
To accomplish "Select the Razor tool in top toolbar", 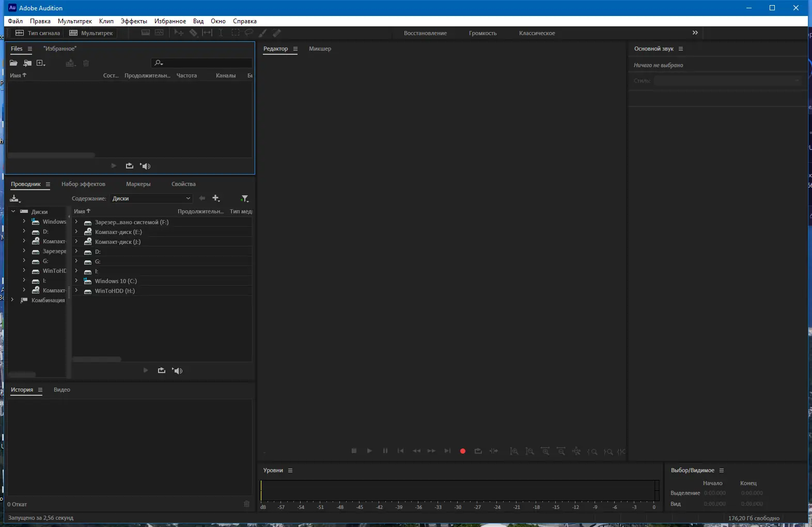I will [x=193, y=33].
